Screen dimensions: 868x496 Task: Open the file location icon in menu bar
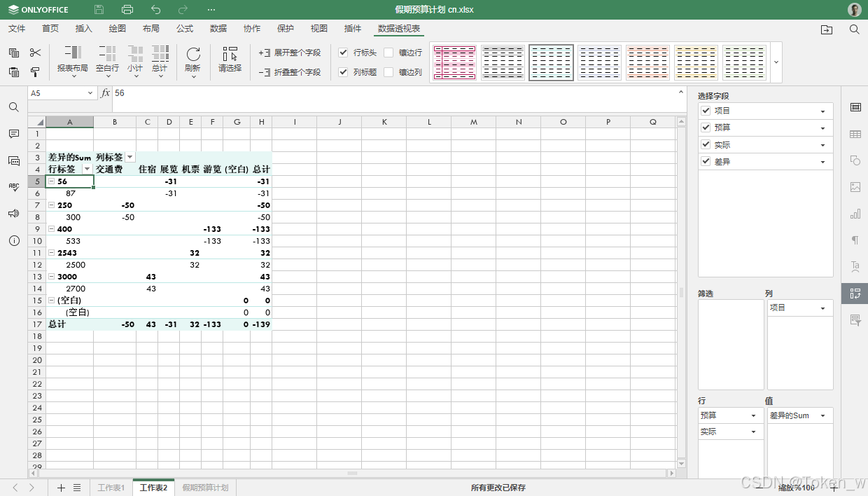click(827, 29)
